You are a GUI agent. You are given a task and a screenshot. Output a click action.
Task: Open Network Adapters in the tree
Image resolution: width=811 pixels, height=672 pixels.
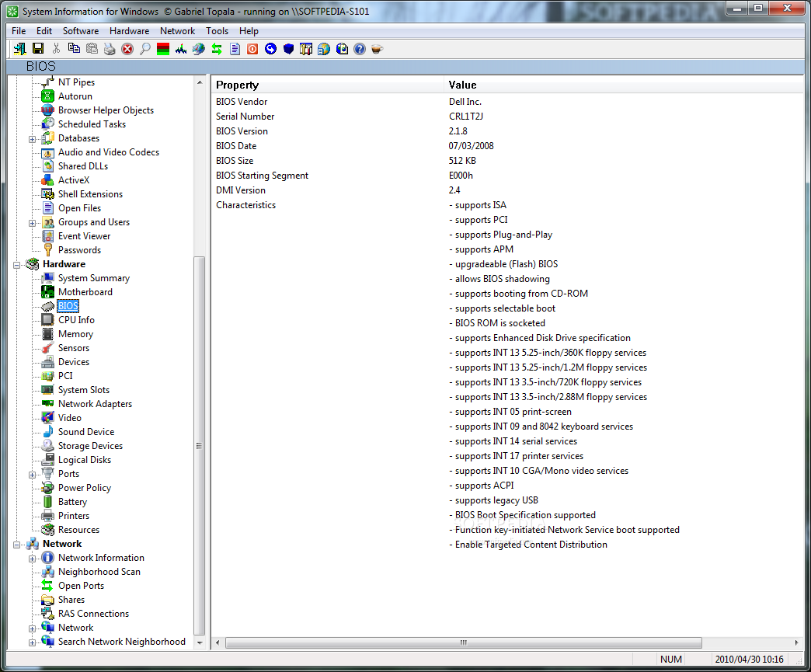click(95, 403)
